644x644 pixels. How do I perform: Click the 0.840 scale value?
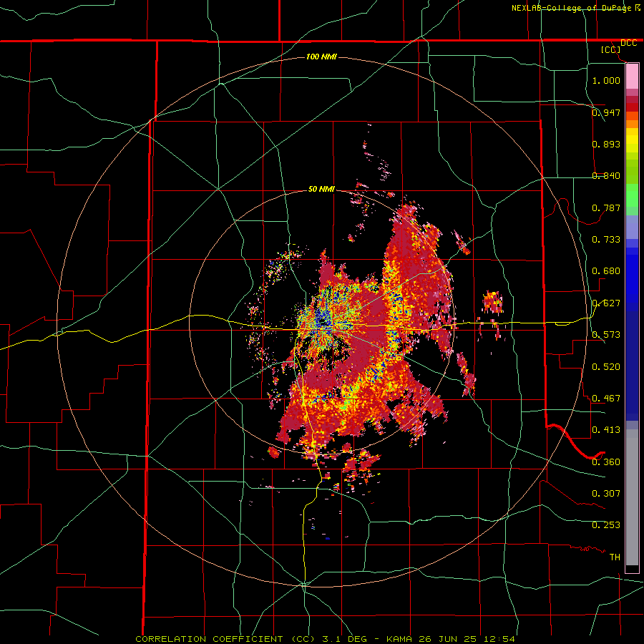pyautogui.click(x=606, y=175)
